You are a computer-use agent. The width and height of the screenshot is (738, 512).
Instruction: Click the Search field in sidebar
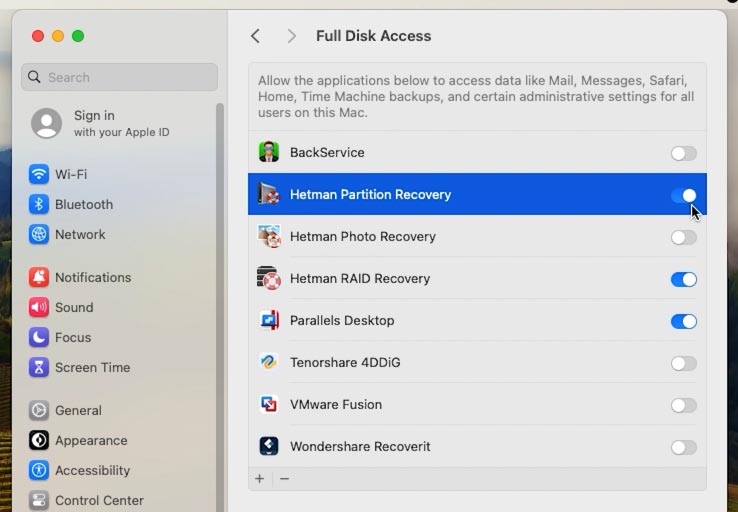pyautogui.click(x=120, y=77)
